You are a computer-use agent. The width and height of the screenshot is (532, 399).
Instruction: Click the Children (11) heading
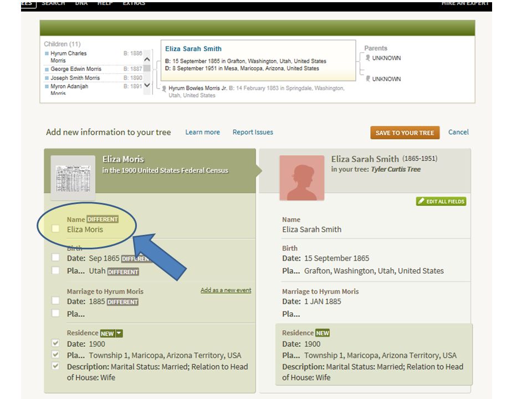[x=63, y=44]
